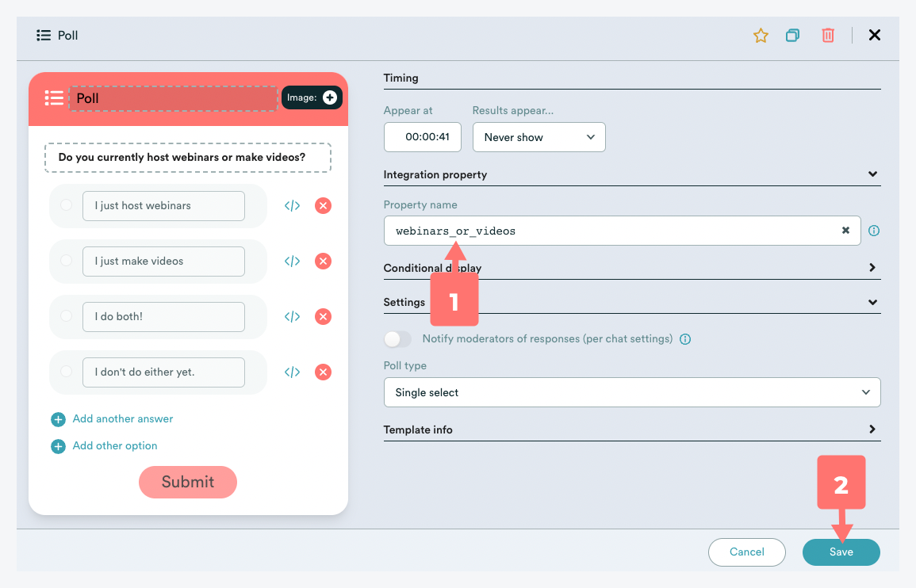Click the Save button

[841, 552]
